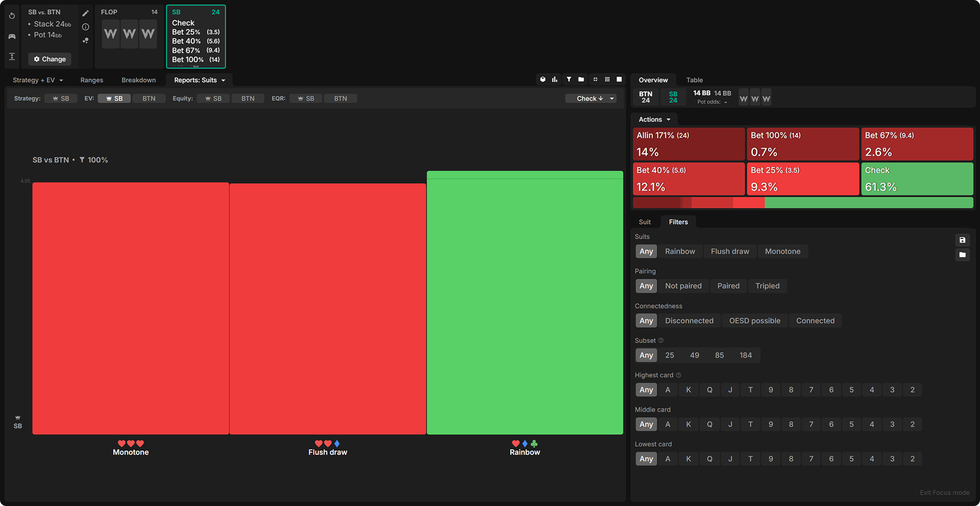Click the green Check 61.3% action tile
Image resolution: width=980 pixels, height=506 pixels.
click(x=917, y=179)
